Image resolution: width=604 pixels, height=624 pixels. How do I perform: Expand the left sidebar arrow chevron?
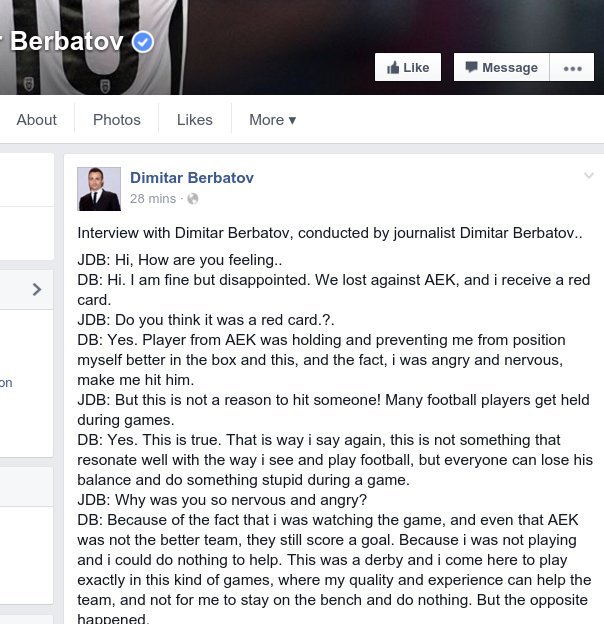click(37, 290)
